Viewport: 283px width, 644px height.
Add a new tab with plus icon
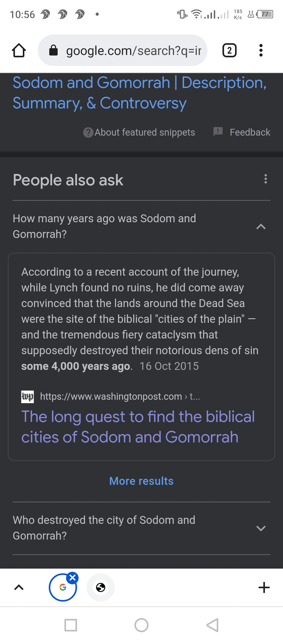coord(264,587)
